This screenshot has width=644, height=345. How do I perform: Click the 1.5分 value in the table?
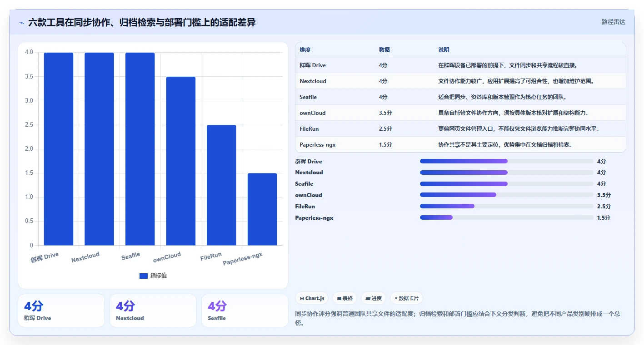click(385, 145)
